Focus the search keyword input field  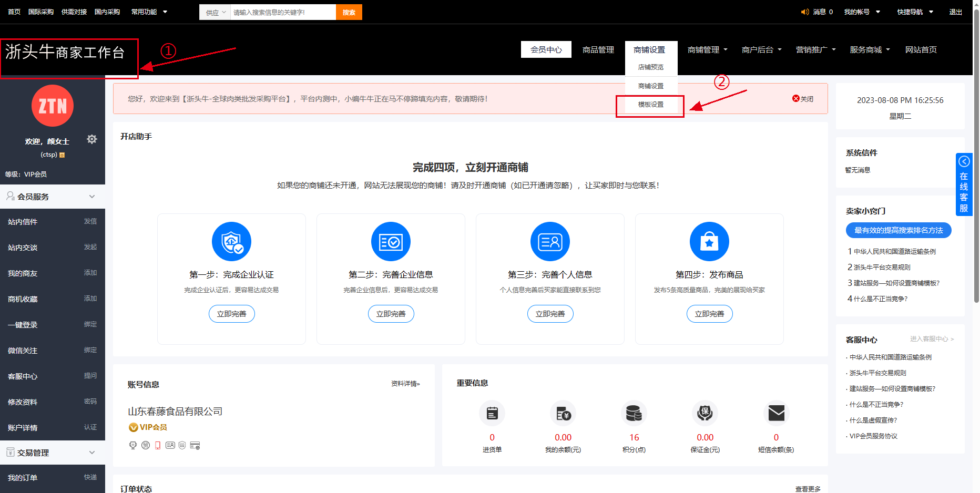click(283, 12)
